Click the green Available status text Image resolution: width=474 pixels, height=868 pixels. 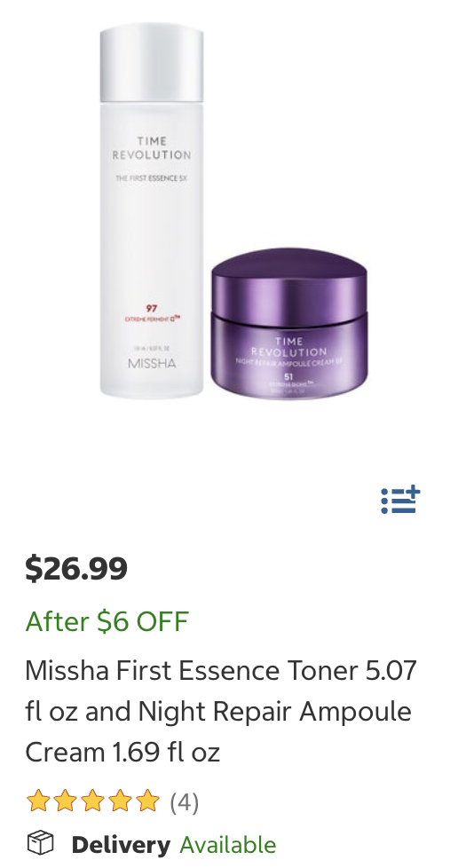[x=227, y=845]
